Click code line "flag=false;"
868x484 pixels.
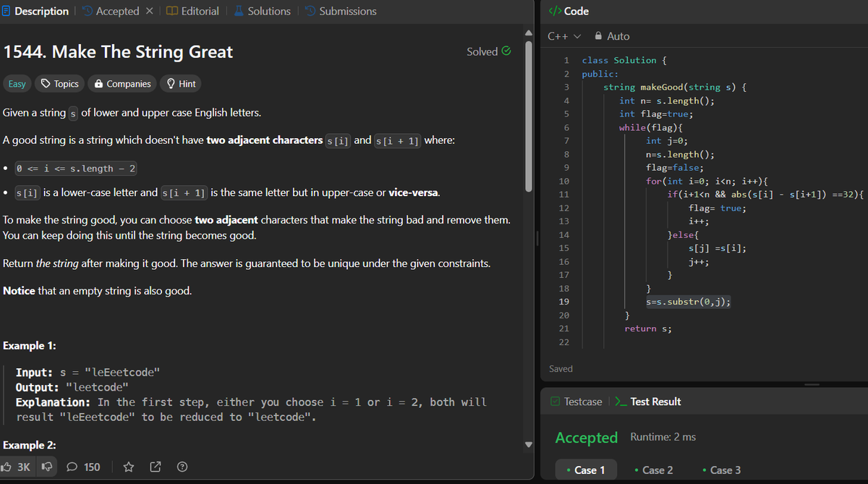pyautogui.click(x=674, y=168)
